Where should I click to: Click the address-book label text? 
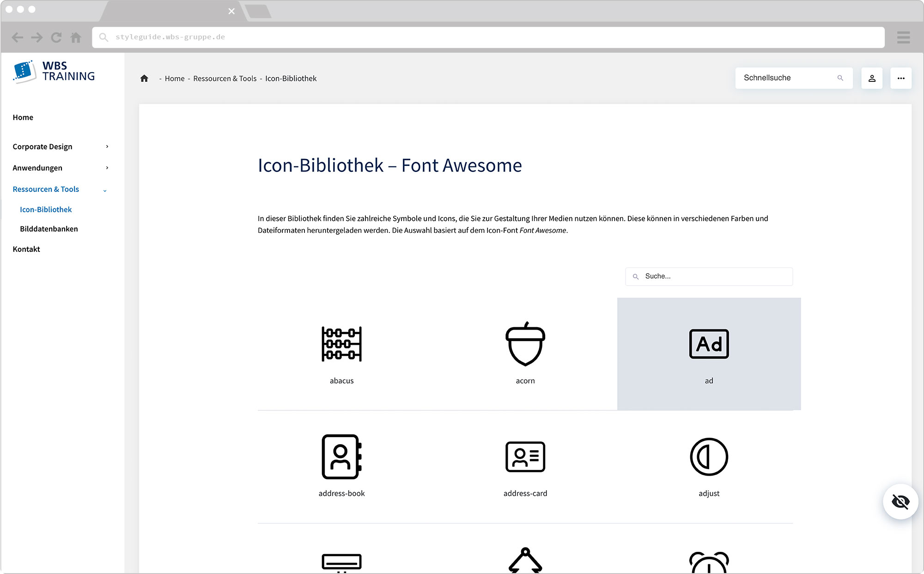coord(341,494)
